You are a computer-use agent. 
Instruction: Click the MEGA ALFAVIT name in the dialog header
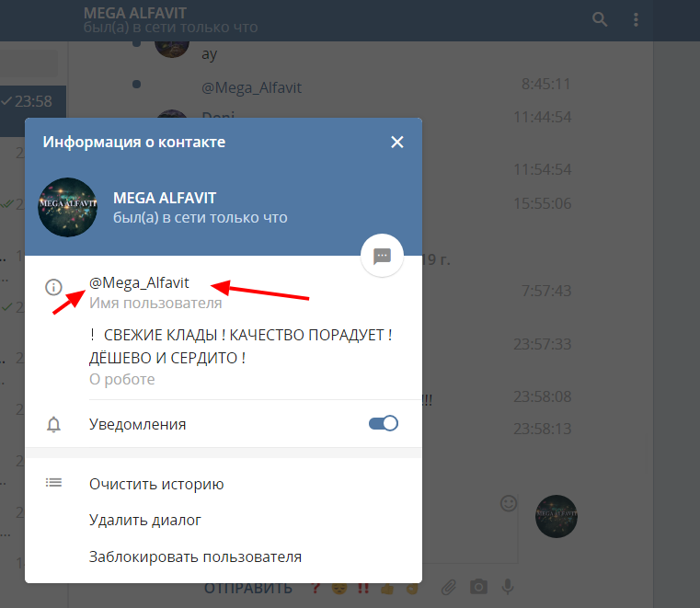165,198
